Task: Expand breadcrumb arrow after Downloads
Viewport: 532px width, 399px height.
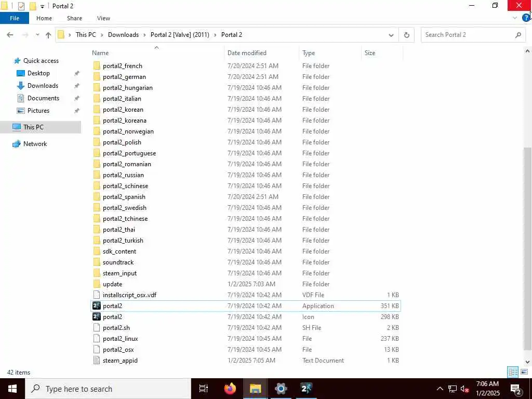Action: pyautogui.click(x=144, y=35)
